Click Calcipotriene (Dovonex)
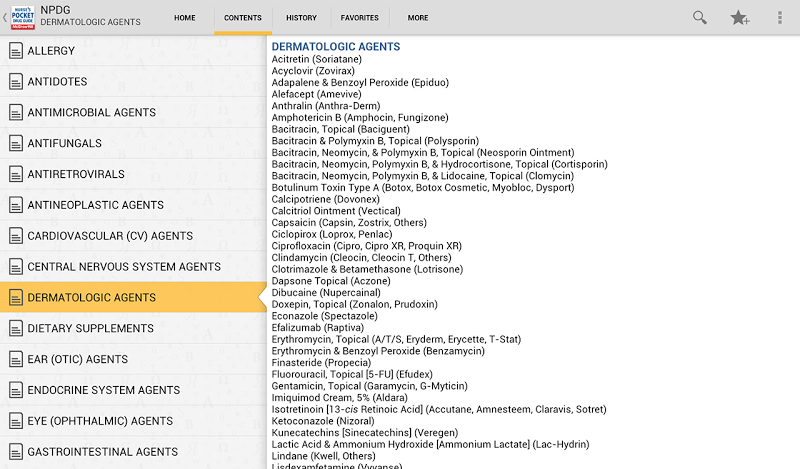This screenshot has width=800, height=469. coord(326,200)
